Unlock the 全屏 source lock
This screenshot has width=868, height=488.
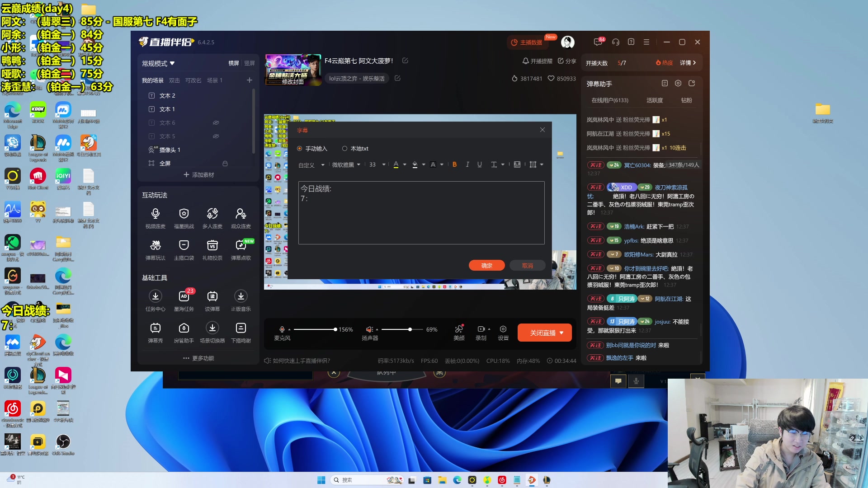225,163
